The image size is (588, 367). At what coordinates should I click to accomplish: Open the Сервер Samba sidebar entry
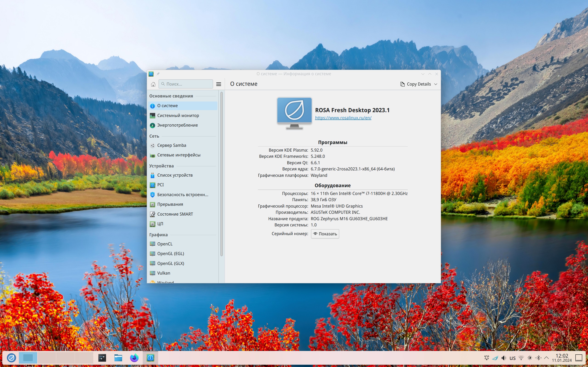(172, 145)
